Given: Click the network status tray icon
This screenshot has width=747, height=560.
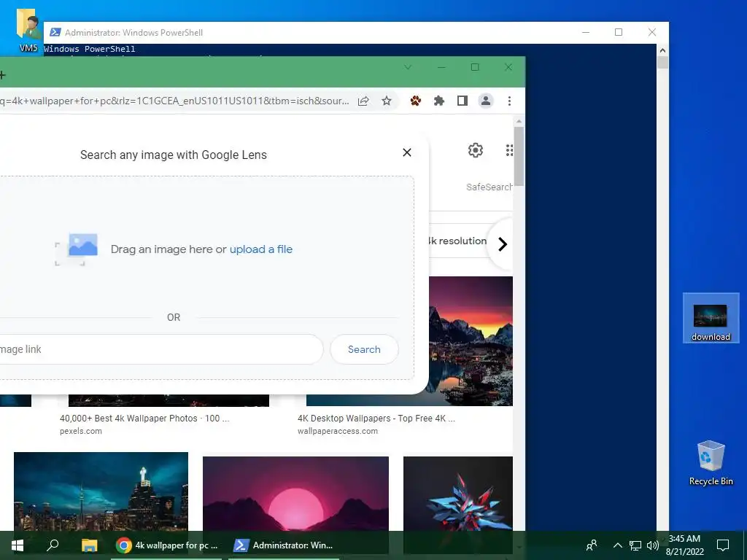Looking at the screenshot, I should click(635, 545).
